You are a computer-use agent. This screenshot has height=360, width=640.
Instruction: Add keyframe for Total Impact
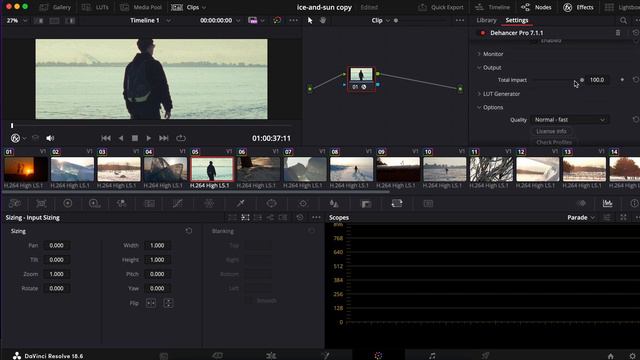coord(622,80)
